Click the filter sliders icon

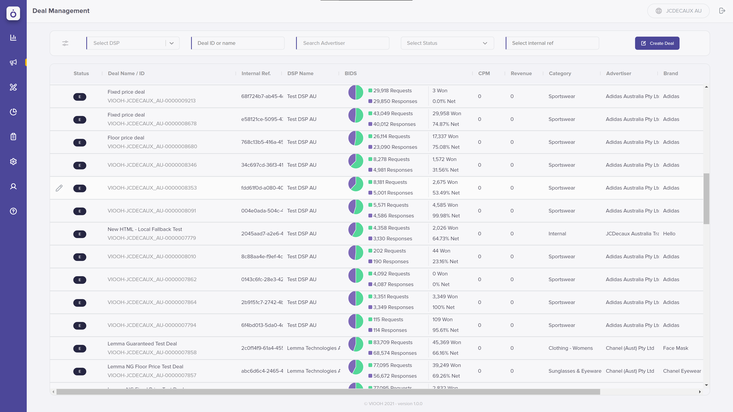coord(65,43)
